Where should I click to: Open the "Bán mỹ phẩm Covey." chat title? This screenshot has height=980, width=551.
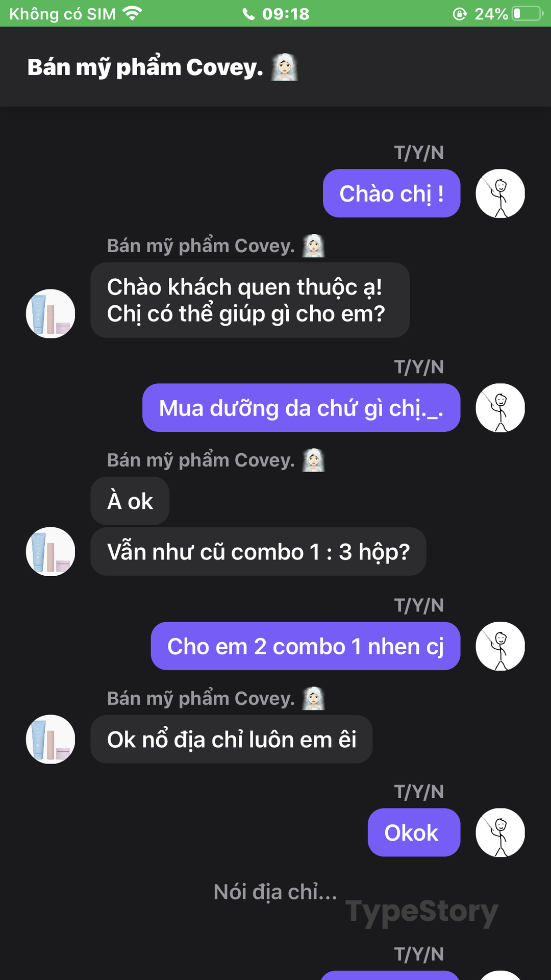pyautogui.click(x=145, y=67)
